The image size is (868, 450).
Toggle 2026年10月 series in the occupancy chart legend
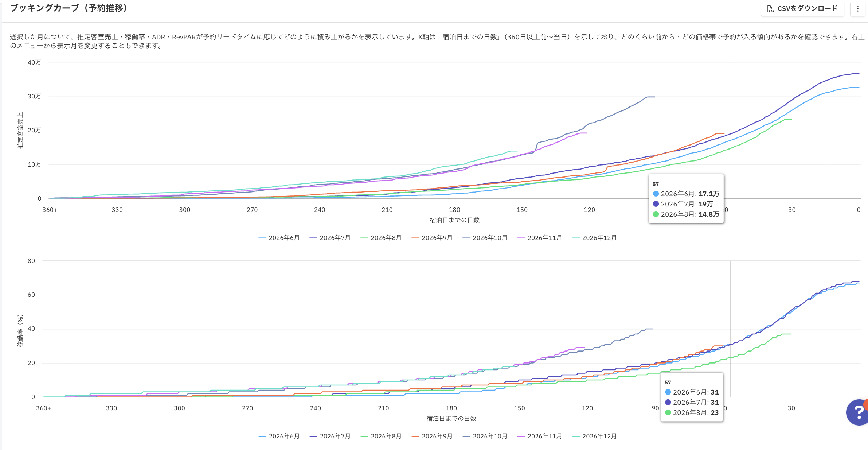pyautogui.click(x=485, y=436)
